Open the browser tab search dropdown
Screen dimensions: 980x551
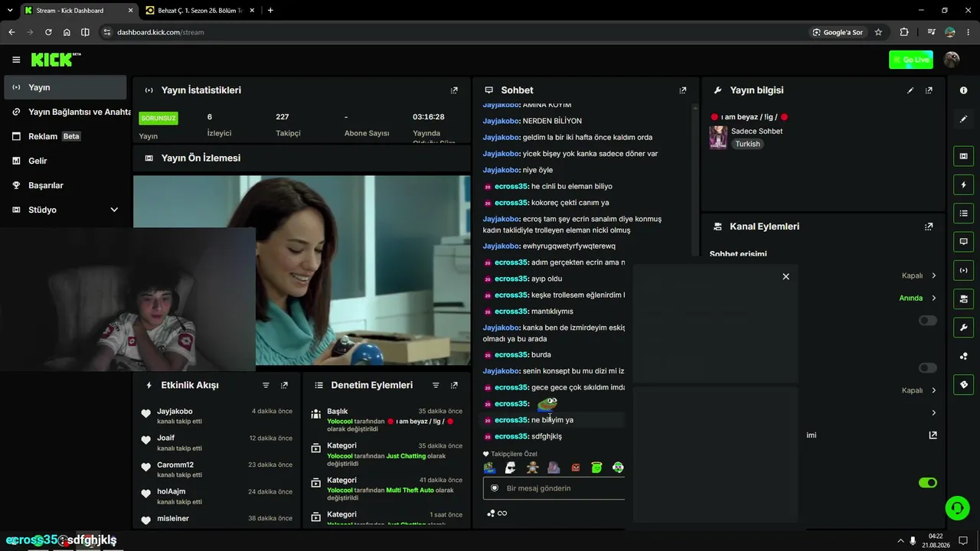10,11
